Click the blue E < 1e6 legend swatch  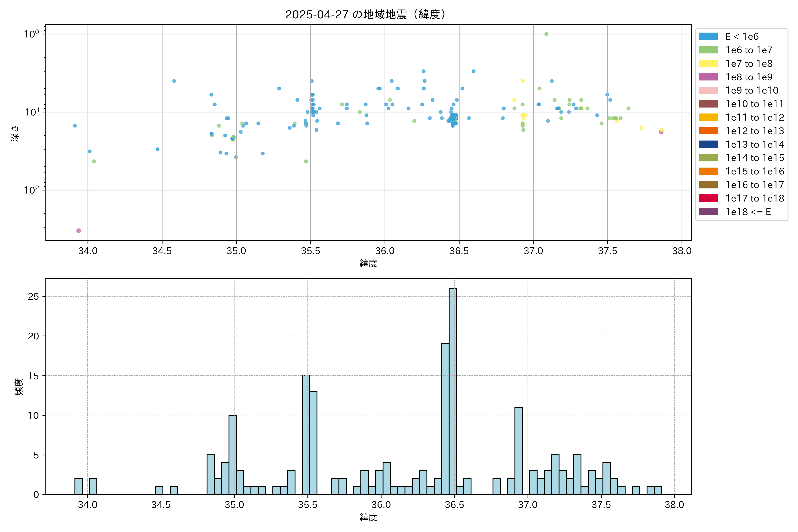click(x=708, y=36)
